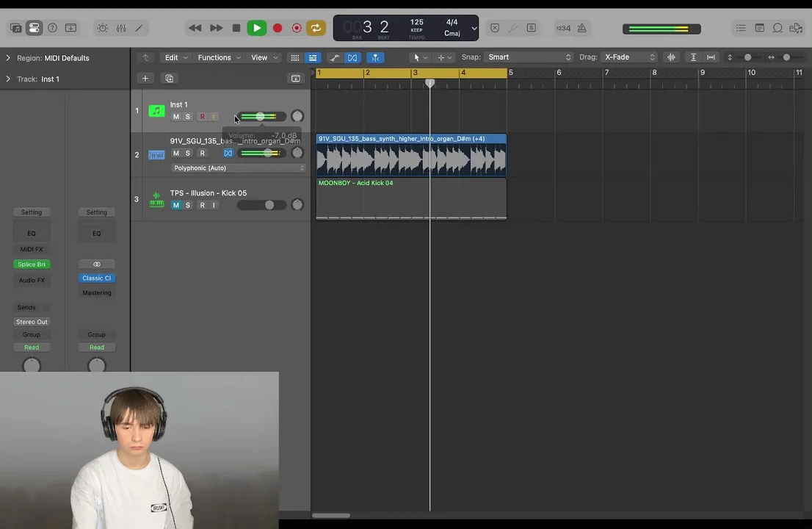Click the Tuner icon
The width and height of the screenshot is (812, 529).
pos(512,28)
